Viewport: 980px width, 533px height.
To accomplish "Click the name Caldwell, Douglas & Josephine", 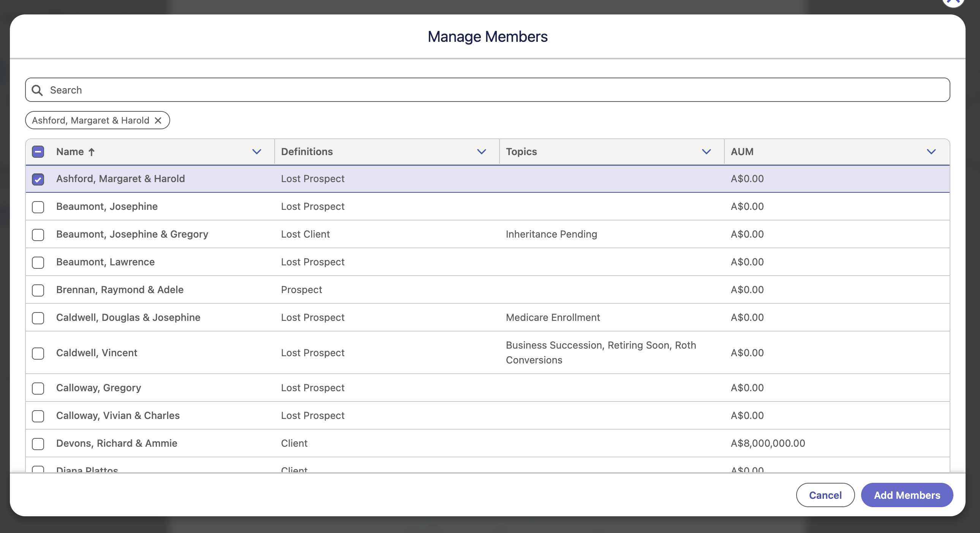I will [x=128, y=317].
